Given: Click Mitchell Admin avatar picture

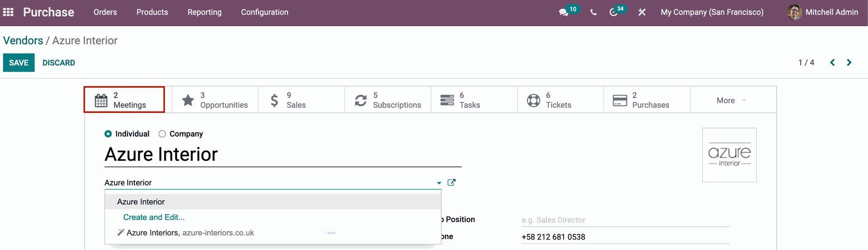Looking at the screenshot, I should (794, 12).
